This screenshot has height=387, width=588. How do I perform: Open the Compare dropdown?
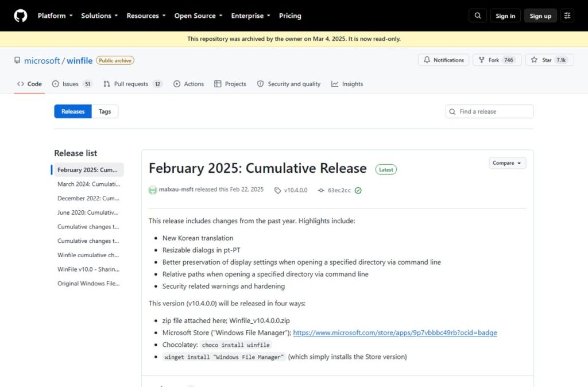pos(507,163)
